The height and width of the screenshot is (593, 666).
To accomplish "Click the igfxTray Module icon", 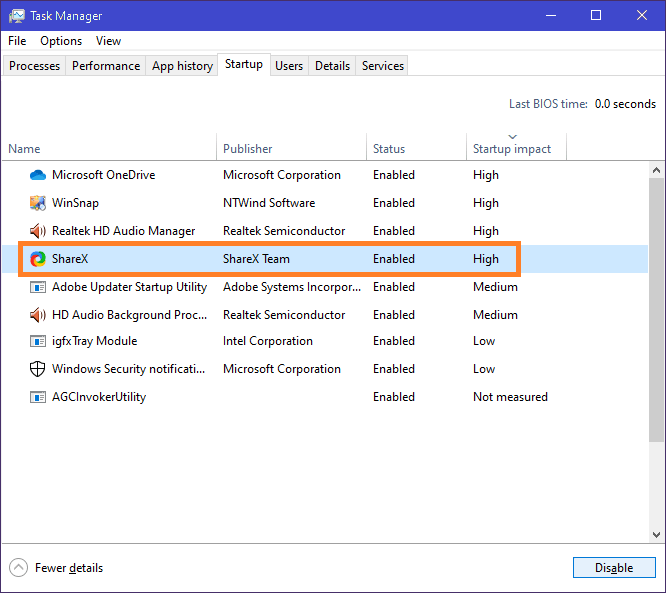I will pos(38,341).
